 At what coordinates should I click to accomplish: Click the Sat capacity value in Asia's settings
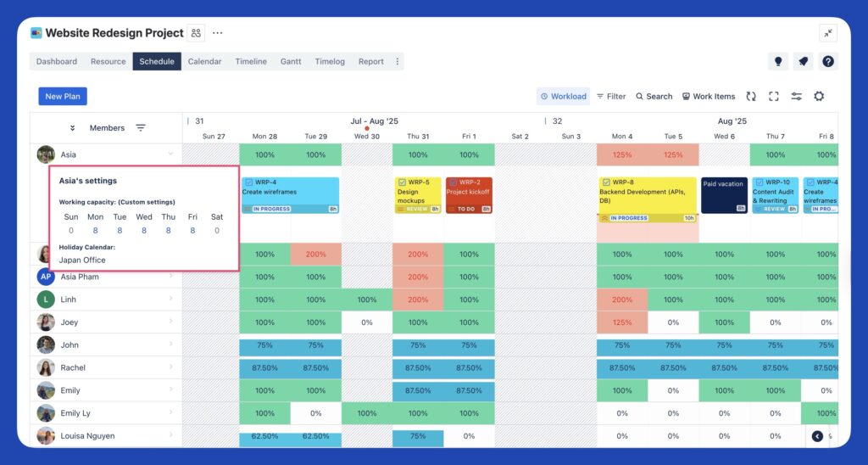(x=216, y=231)
